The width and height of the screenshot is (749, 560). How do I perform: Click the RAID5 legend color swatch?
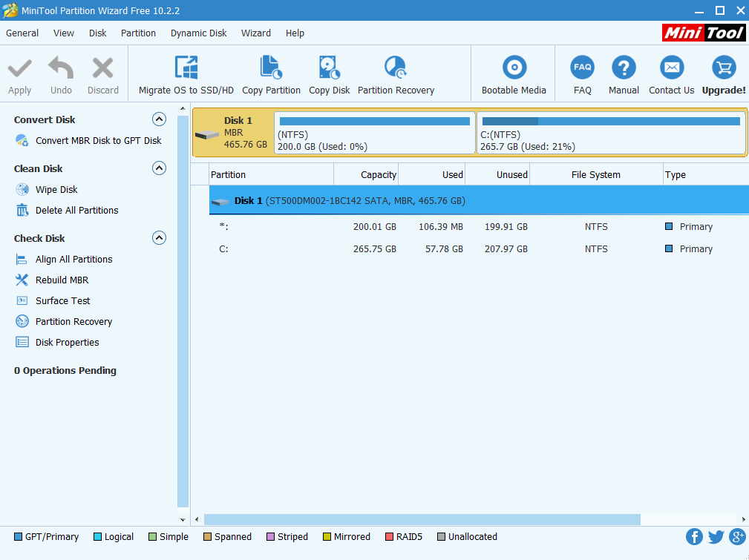[x=389, y=536]
